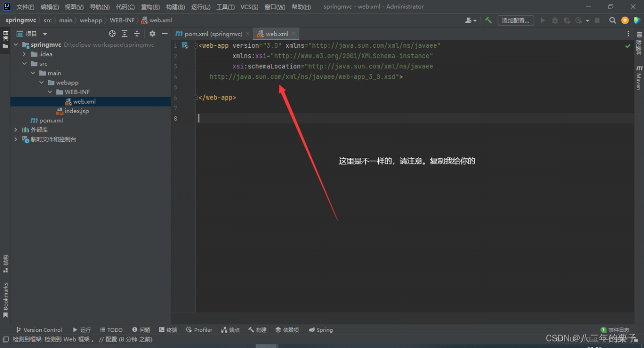Image resolution: width=644 pixels, height=348 pixels.
Task: Open the 依赖项 tool window
Action: [287, 330]
